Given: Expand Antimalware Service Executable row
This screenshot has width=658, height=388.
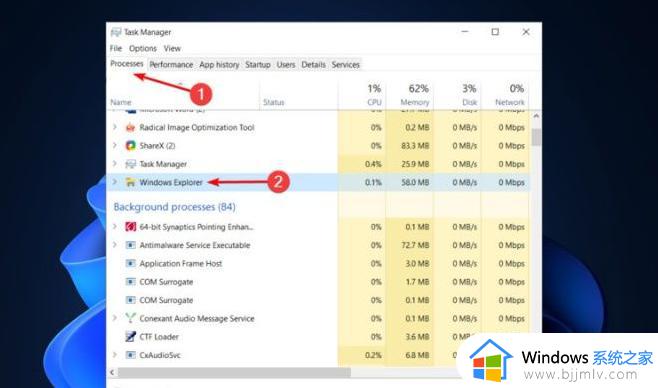Looking at the screenshot, I should (115, 245).
